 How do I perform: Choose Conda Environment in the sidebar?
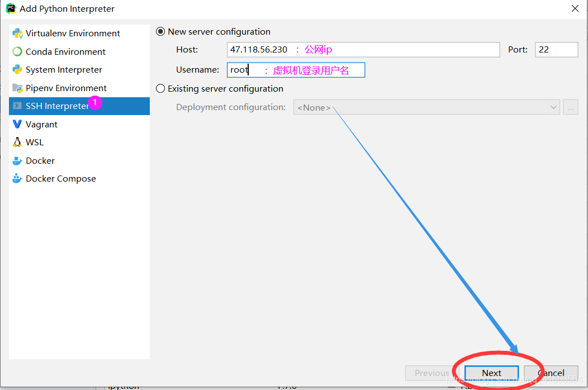point(79,51)
